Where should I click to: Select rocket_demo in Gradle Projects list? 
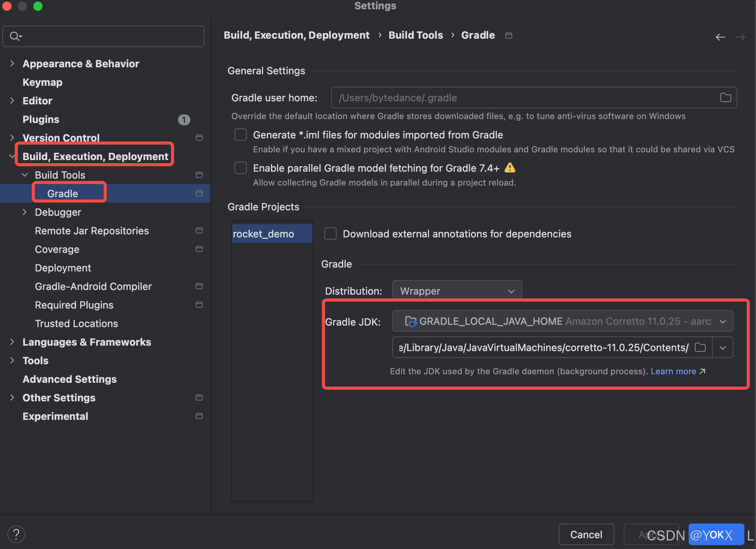coord(264,234)
